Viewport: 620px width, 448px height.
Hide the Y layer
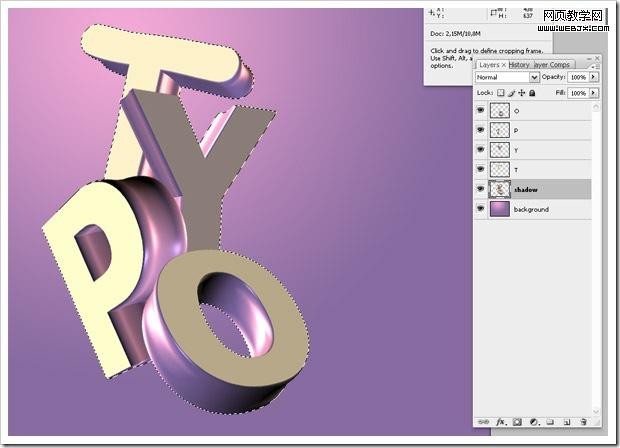point(480,149)
